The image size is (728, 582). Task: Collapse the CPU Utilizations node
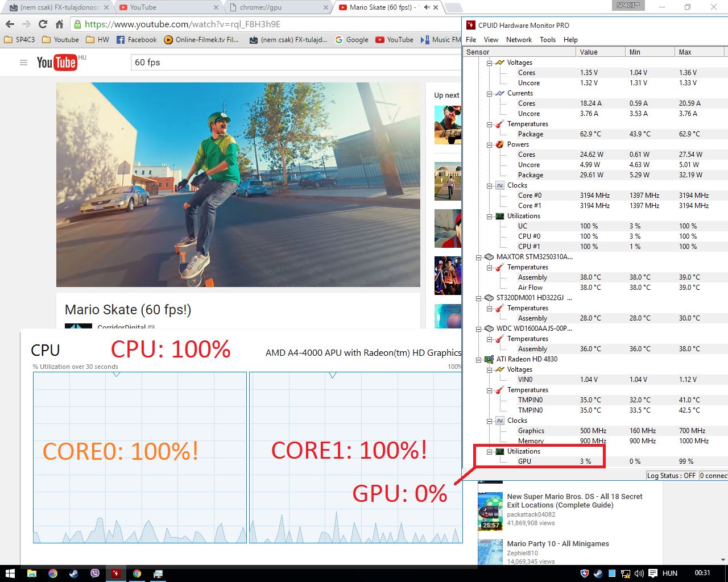(x=489, y=216)
